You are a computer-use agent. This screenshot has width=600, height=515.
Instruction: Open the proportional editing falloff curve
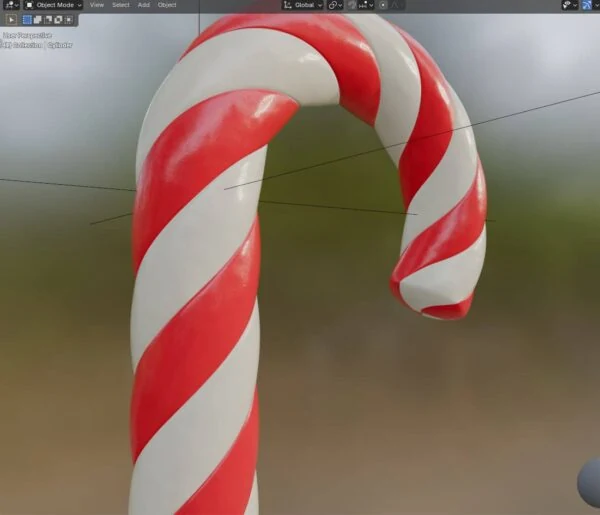click(x=396, y=5)
